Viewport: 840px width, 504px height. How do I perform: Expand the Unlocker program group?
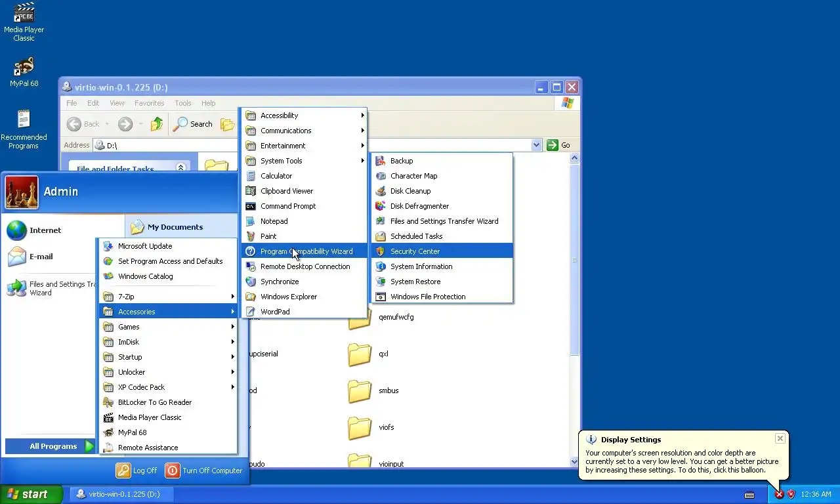(168, 372)
